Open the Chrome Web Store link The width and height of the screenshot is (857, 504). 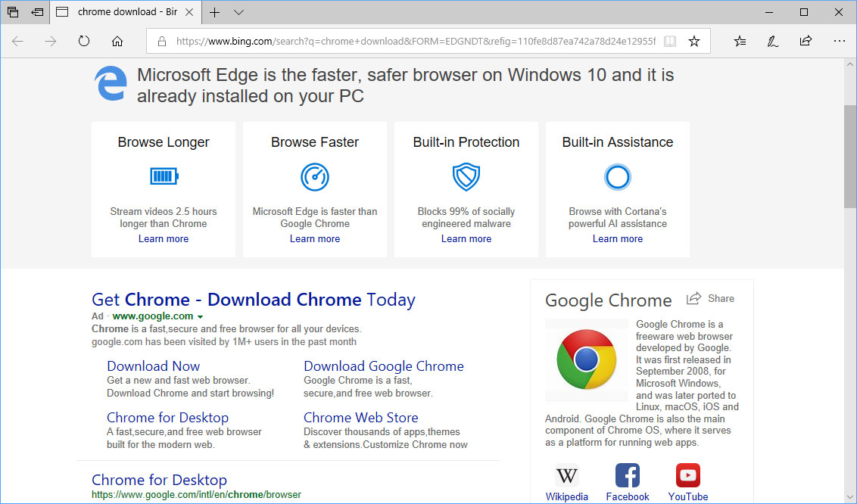pyautogui.click(x=360, y=418)
